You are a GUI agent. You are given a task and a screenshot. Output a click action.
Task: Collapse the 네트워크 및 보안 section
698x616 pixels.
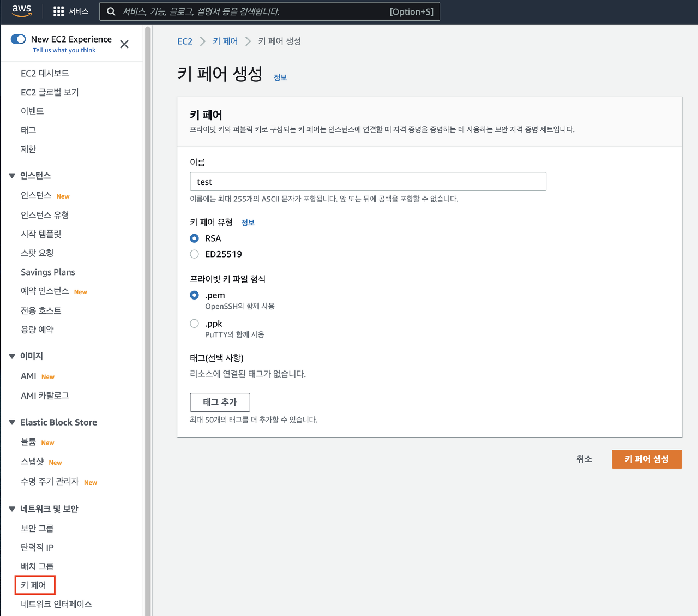[12, 509]
